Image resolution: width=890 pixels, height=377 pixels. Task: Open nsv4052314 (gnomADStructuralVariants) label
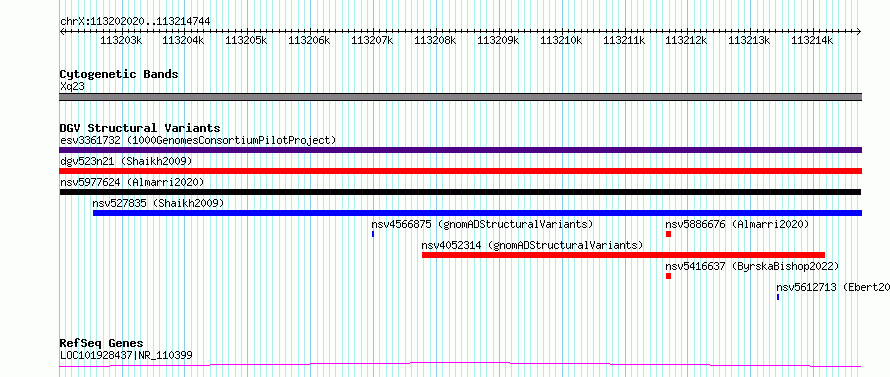532,245
